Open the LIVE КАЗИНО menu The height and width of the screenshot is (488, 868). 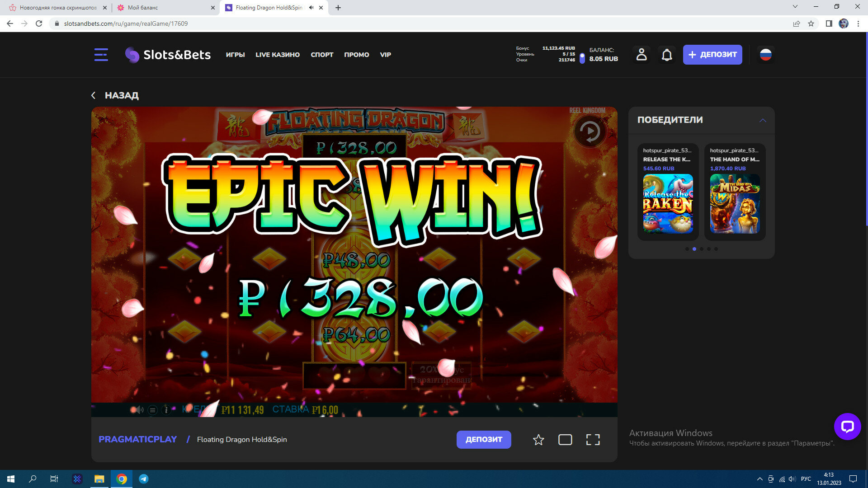(277, 55)
